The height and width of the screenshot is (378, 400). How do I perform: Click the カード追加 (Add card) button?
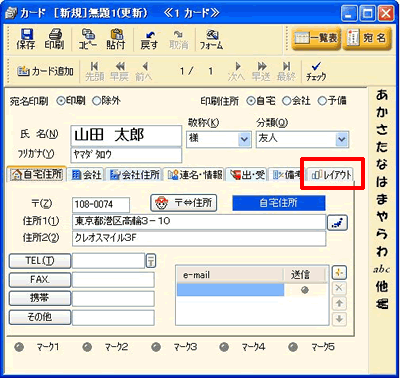(45, 71)
